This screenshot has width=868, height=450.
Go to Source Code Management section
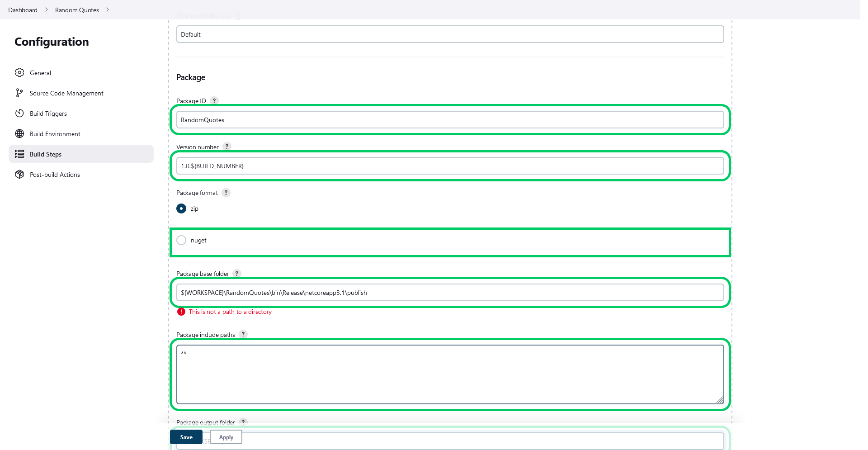coord(81,93)
